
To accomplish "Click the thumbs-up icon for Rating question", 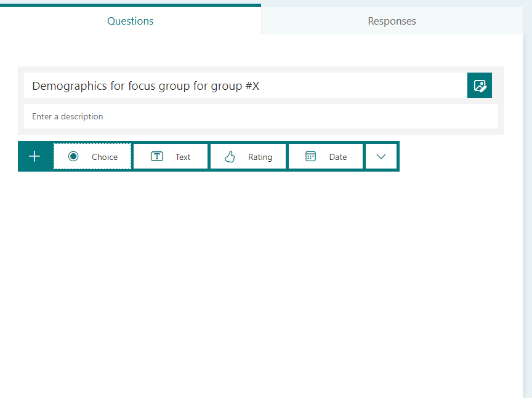I will pos(230,156).
